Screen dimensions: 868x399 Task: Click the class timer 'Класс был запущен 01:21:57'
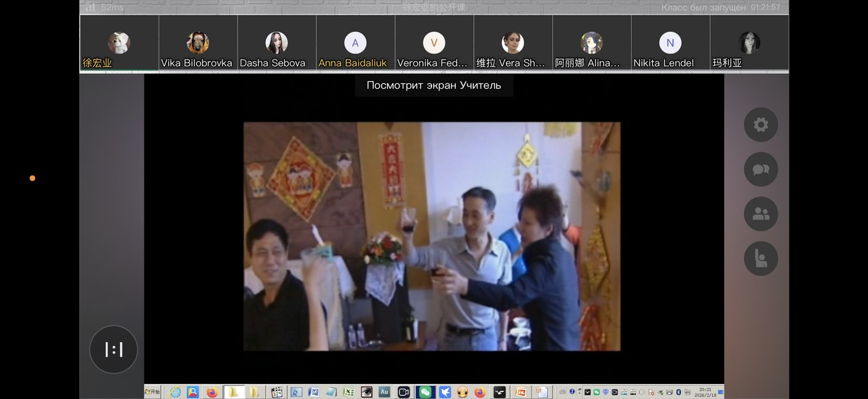pyautogui.click(x=721, y=7)
